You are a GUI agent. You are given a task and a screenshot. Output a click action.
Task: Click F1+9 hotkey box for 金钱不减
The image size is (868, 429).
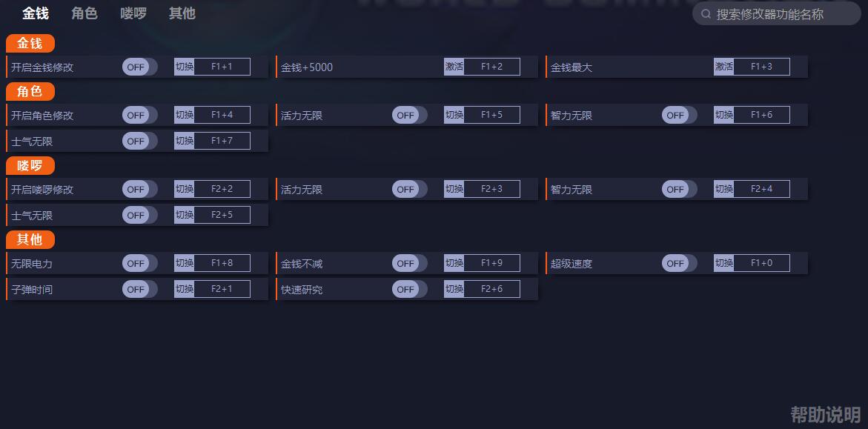[x=491, y=264]
